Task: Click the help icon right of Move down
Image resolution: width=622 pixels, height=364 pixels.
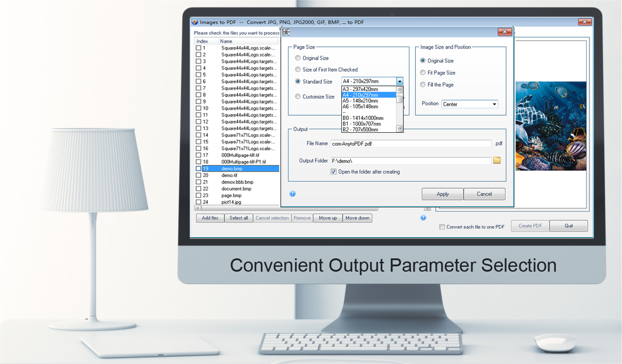Action: coord(423,217)
